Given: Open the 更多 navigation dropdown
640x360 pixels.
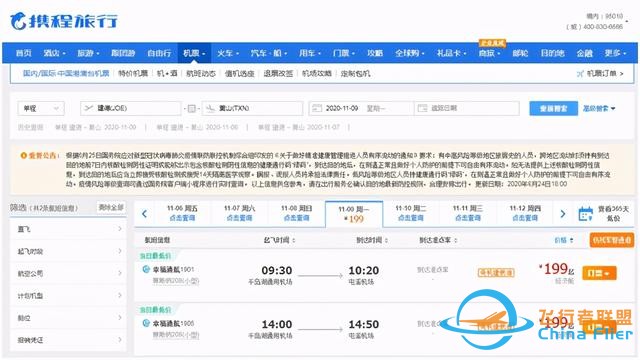Looking at the screenshot, I should [615, 53].
